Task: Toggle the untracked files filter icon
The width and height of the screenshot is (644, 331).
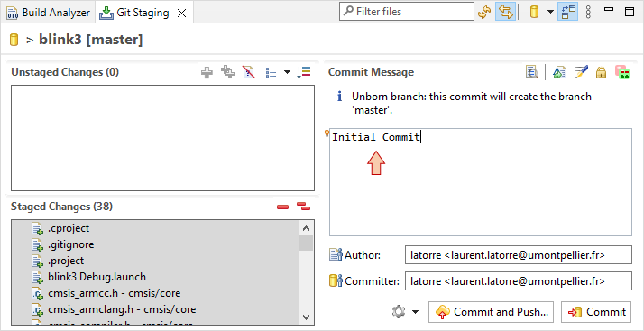Action: 249,72
